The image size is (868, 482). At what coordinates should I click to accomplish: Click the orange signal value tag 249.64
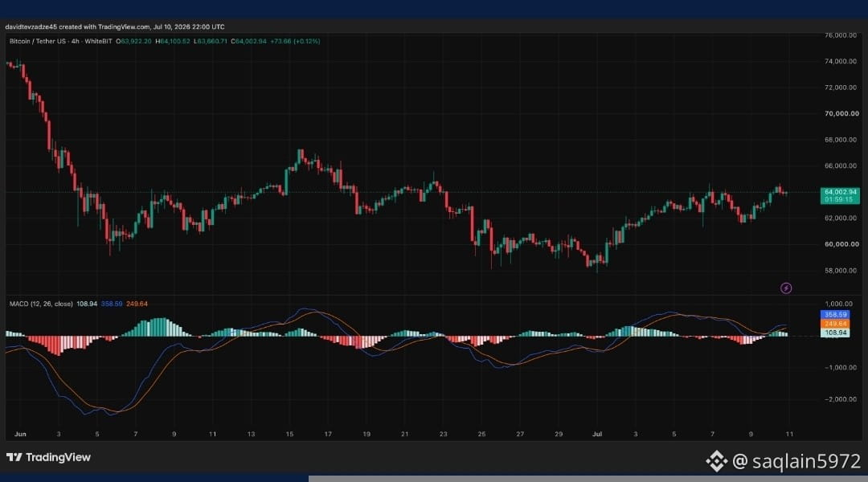tap(835, 324)
